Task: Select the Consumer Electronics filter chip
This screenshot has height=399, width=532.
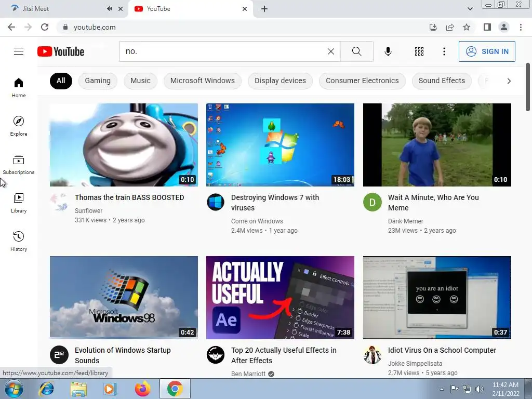Action: (x=362, y=81)
